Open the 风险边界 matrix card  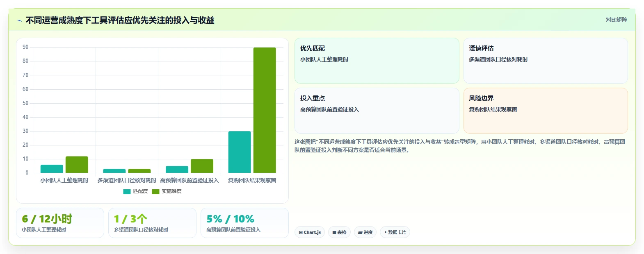pyautogui.click(x=546, y=111)
